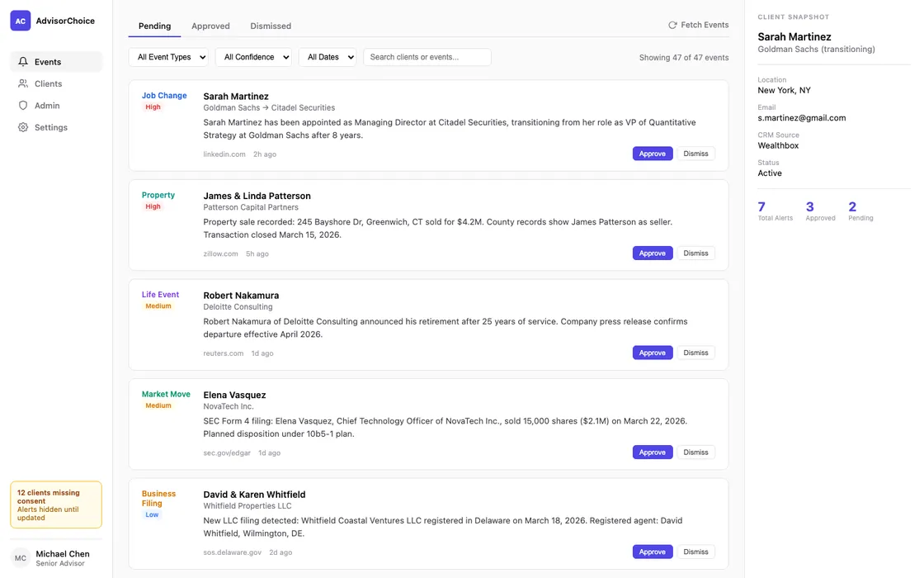Click the refresh icon beside Fetch Events
924x578 pixels.
click(672, 25)
